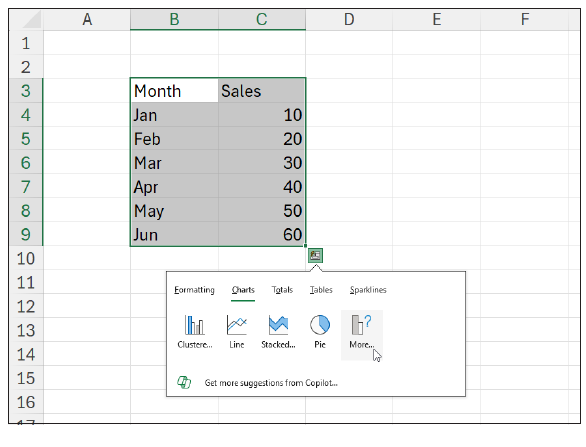Screen dimensions: 586x447
Task: Click the cell with value 10
Action: (x=262, y=114)
